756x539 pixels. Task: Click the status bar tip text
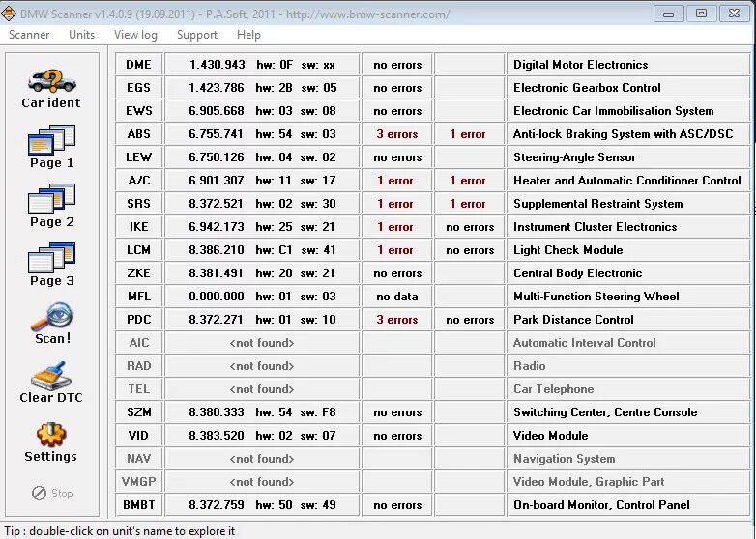tap(120, 531)
